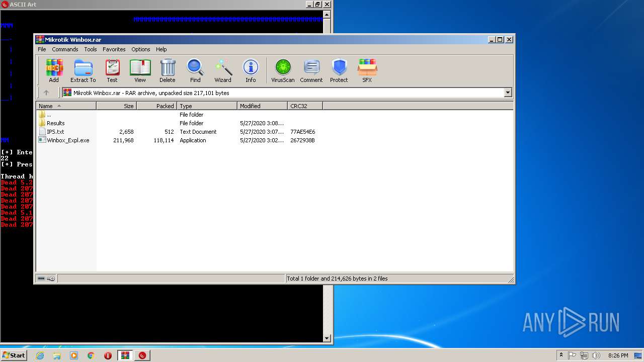Screen dimensions: 644x362
Task: Sort by Name column header
Action: click(66, 106)
